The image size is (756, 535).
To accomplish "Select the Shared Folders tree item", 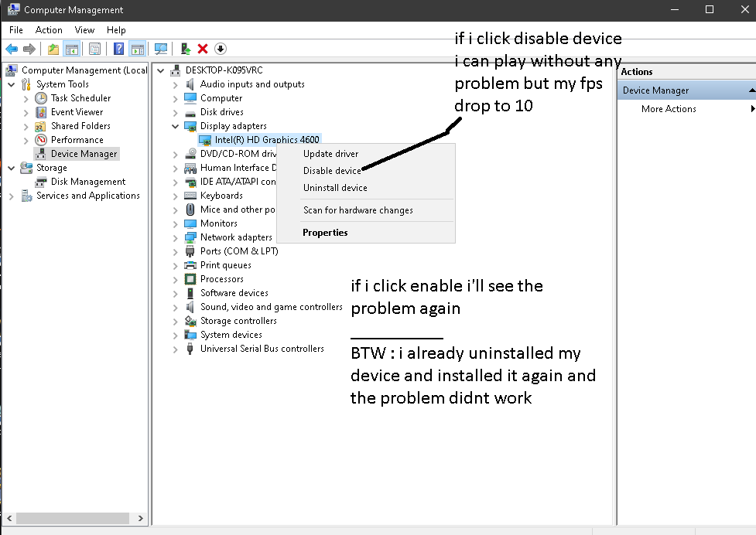I will coord(80,126).
